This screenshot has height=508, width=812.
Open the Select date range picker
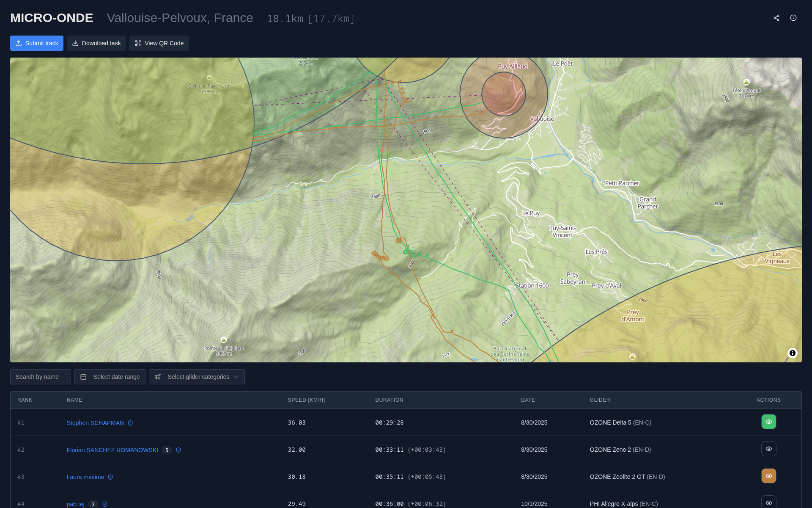point(110,377)
